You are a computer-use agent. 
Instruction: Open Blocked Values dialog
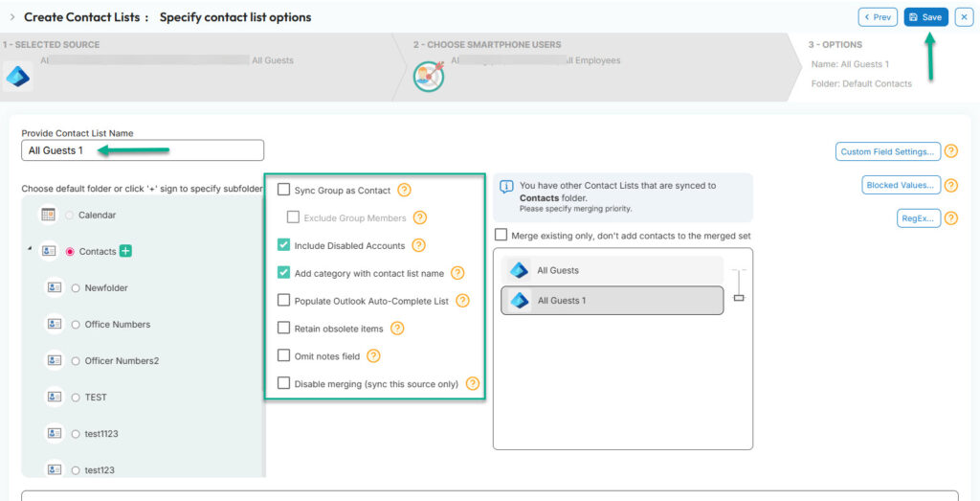[x=901, y=185]
